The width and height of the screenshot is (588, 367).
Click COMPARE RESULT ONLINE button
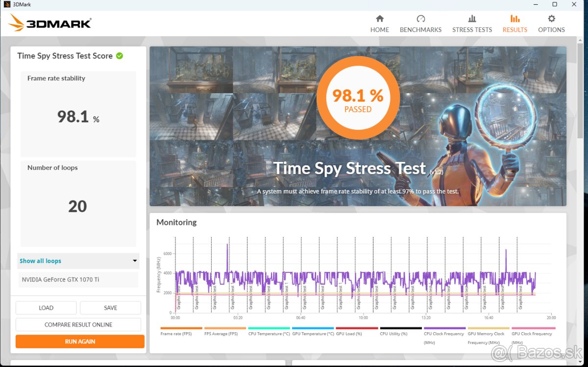78,324
